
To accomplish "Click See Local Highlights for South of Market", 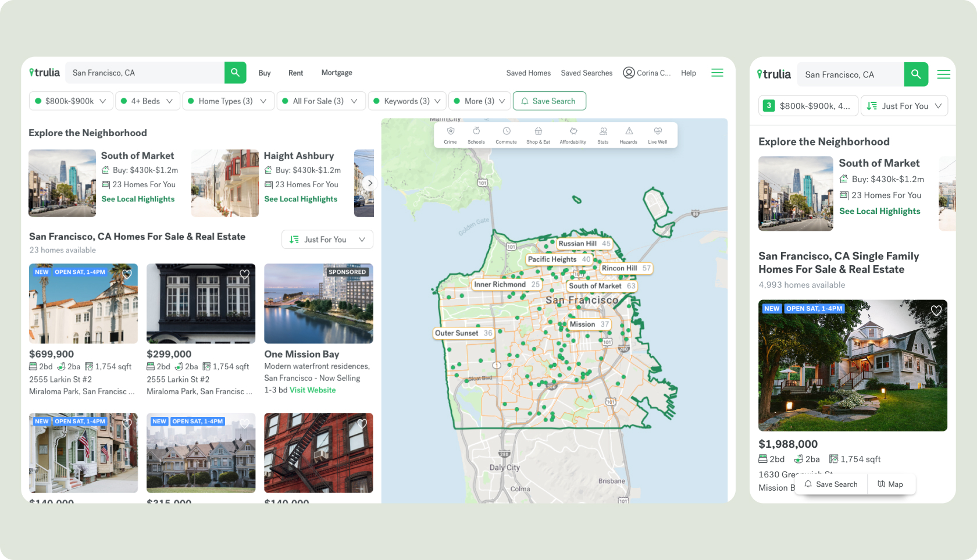I will (138, 199).
